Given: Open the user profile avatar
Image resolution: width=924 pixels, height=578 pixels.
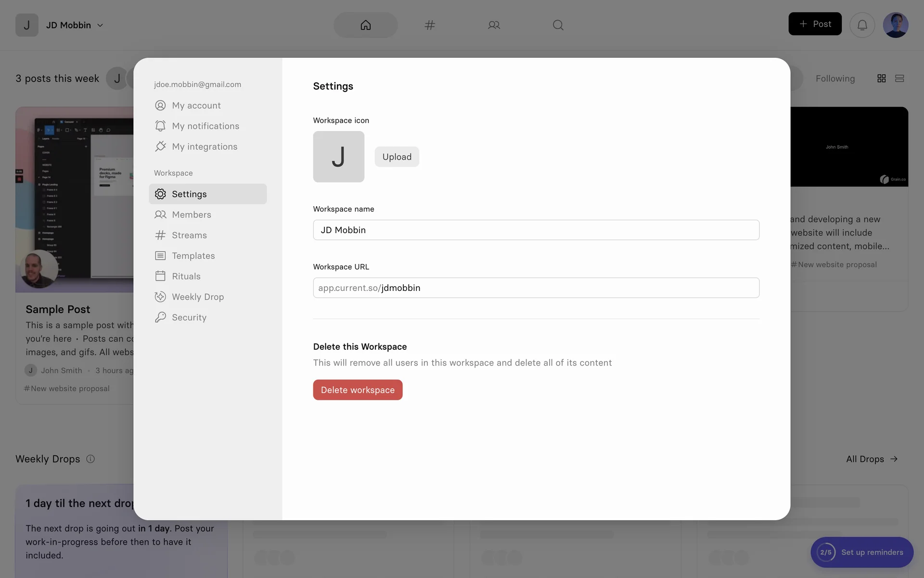Looking at the screenshot, I should (895, 25).
